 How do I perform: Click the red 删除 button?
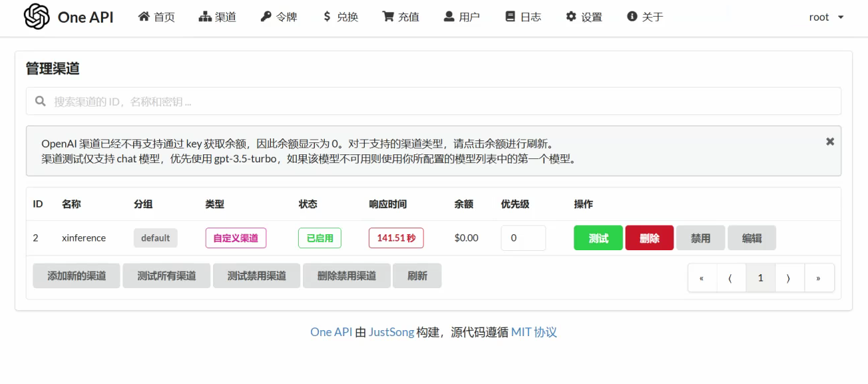pyautogui.click(x=649, y=238)
